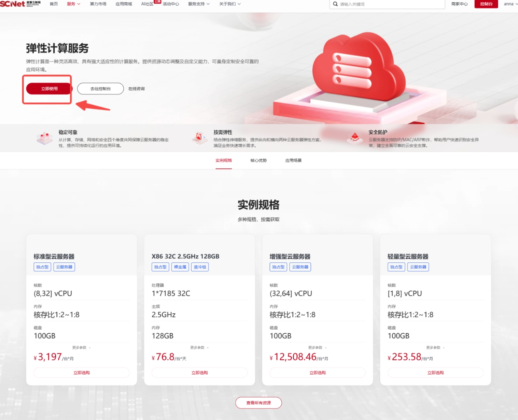
Task: Click 查看所有资源 button
Action: (x=258, y=403)
